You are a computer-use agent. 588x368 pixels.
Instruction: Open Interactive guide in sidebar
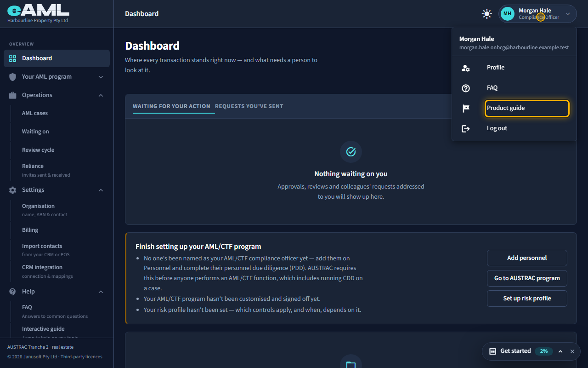coord(43,329)
